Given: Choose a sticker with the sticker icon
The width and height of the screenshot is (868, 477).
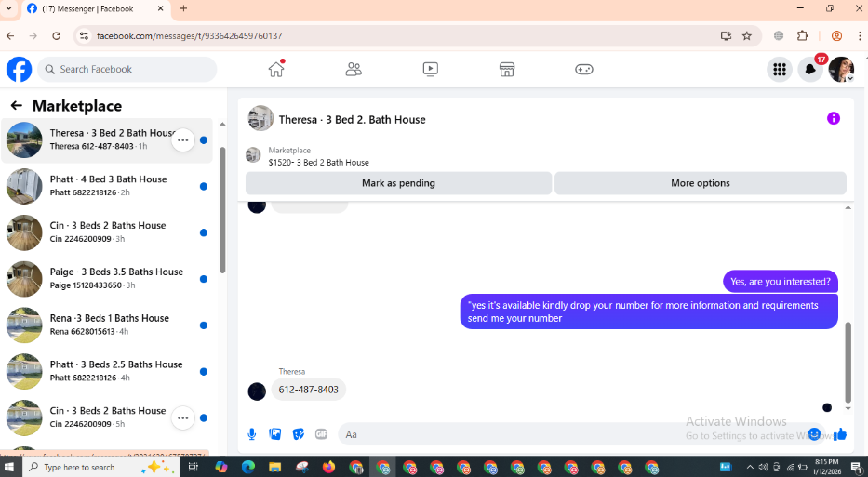Looking at the screenshot, I should pyautogui.click(x=299, y=434).
